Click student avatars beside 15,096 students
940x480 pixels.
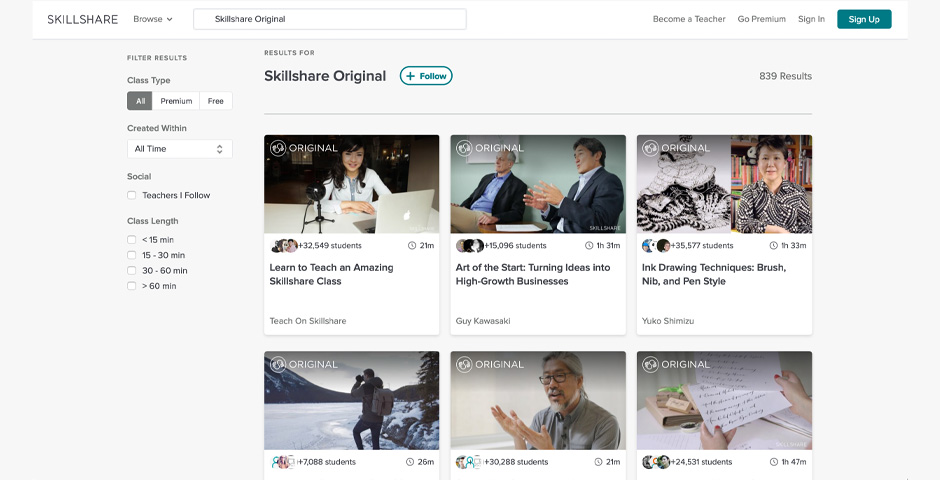[470, 246]
